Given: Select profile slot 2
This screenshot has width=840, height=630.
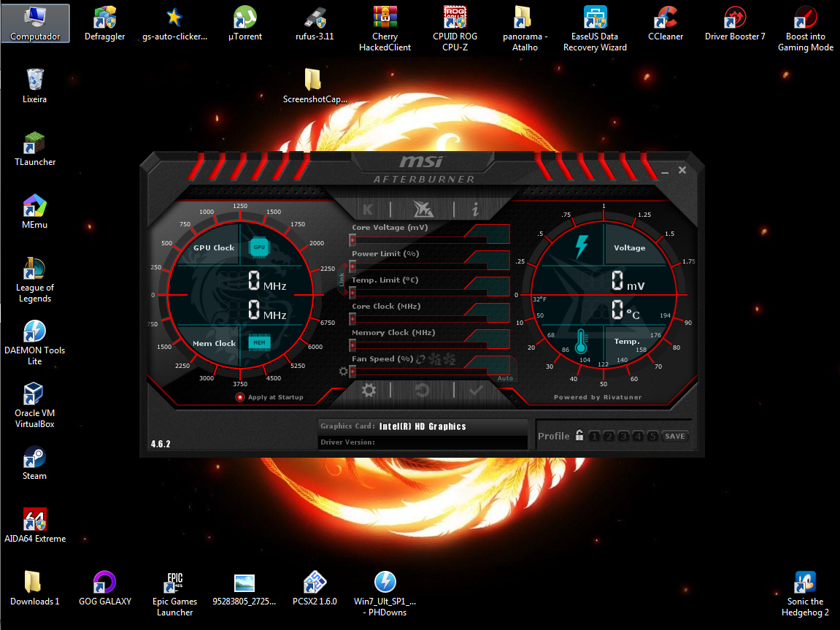Looking at the screenshot, I should pyautogui.click(x=609, y=436).
